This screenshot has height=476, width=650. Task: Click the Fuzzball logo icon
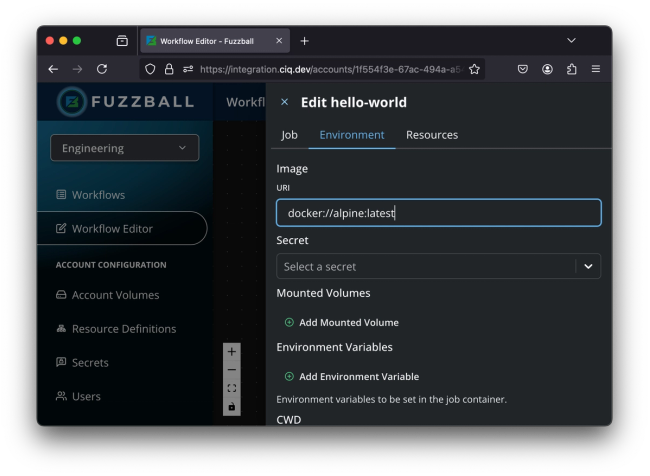[x=72, y=102]
